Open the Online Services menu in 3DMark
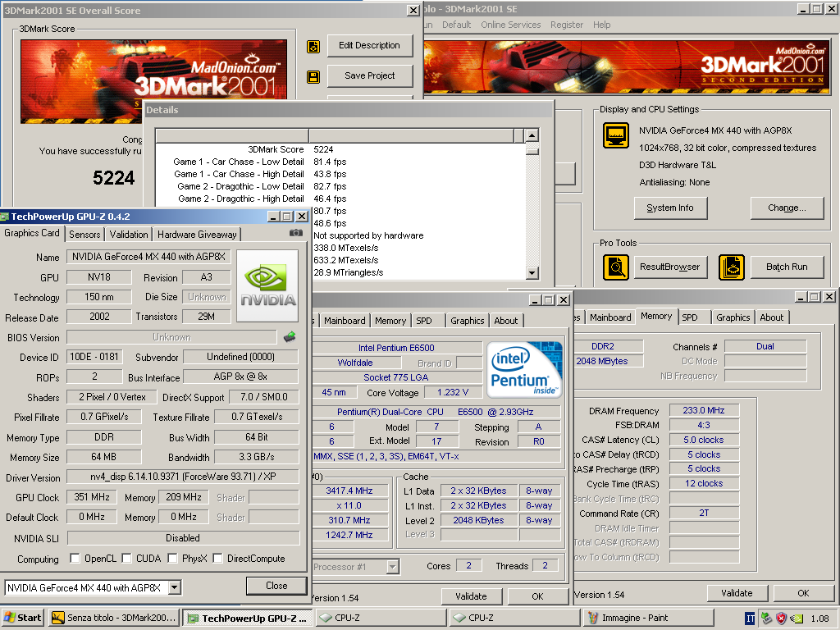840x630 pixels. (x=510, y=25)
